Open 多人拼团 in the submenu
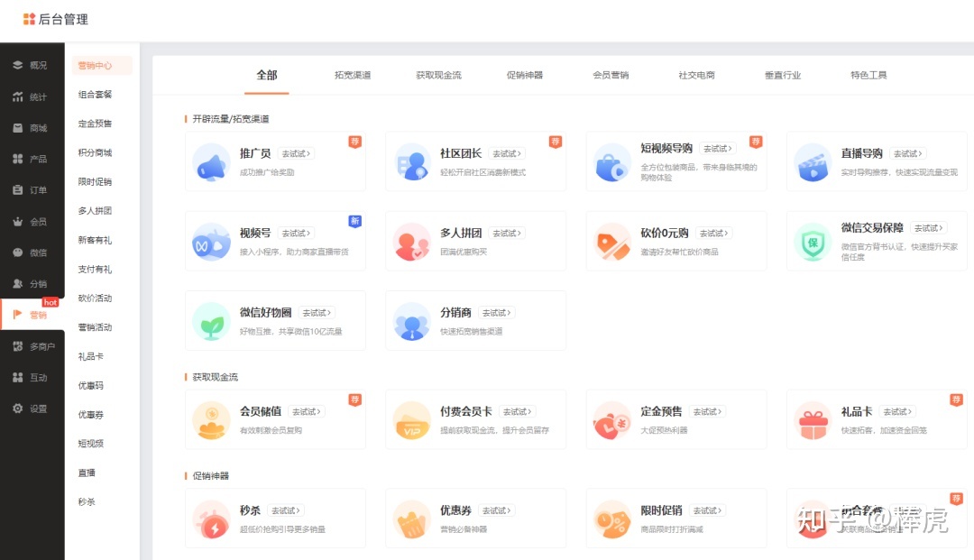 click(x=95, y=210)
